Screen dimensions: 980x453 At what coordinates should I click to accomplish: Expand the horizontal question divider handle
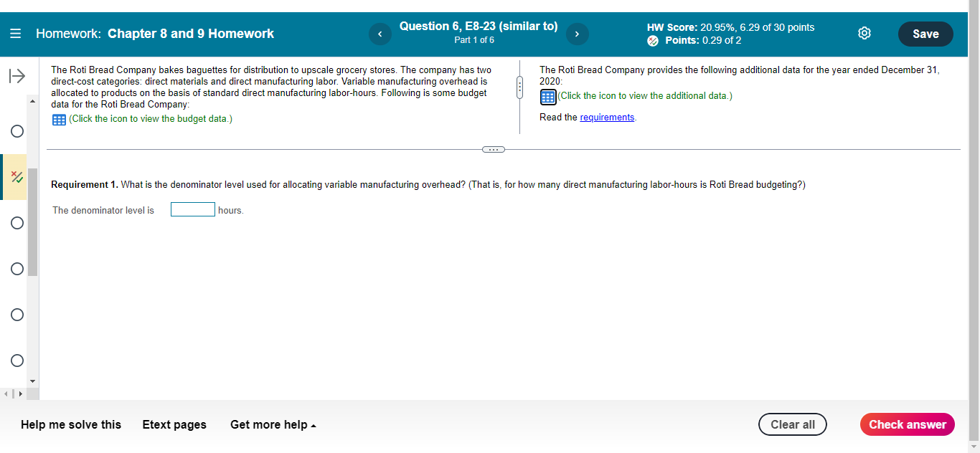pyautogui.click(x=493, y=149)
